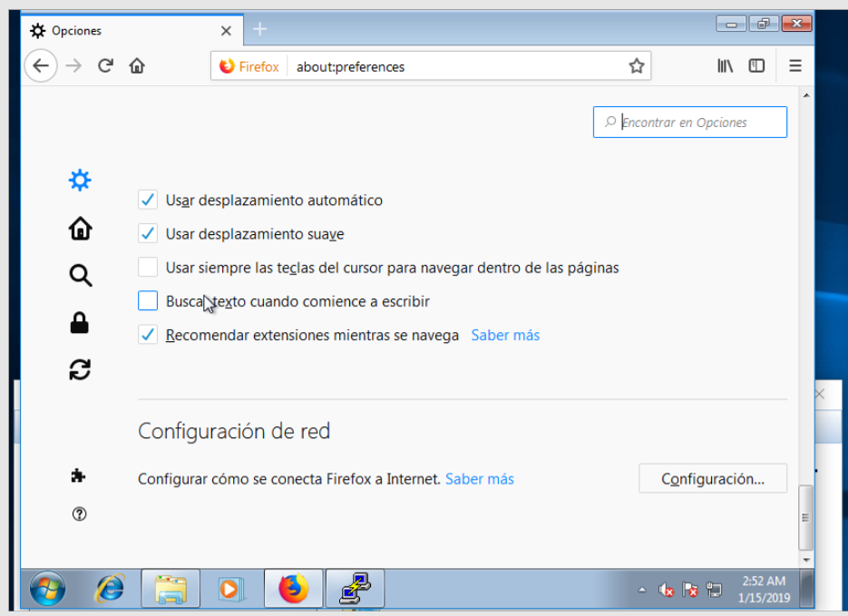Open a new tab with plus button

(259, 30)
